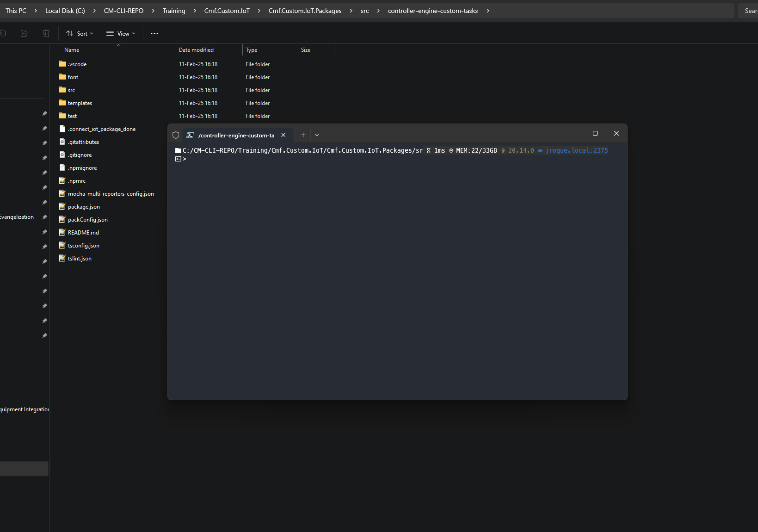Open the Sort dropdown in Explorer
Image resolution: width=758 pixels, height=532 pixels.
[x=80, y=33]
